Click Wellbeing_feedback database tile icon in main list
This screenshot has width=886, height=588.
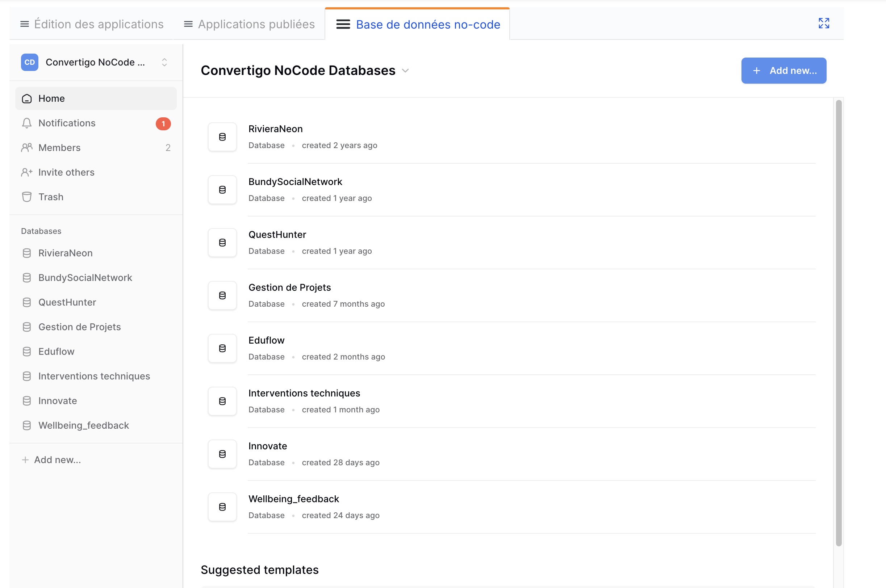[x=222, y=507]
